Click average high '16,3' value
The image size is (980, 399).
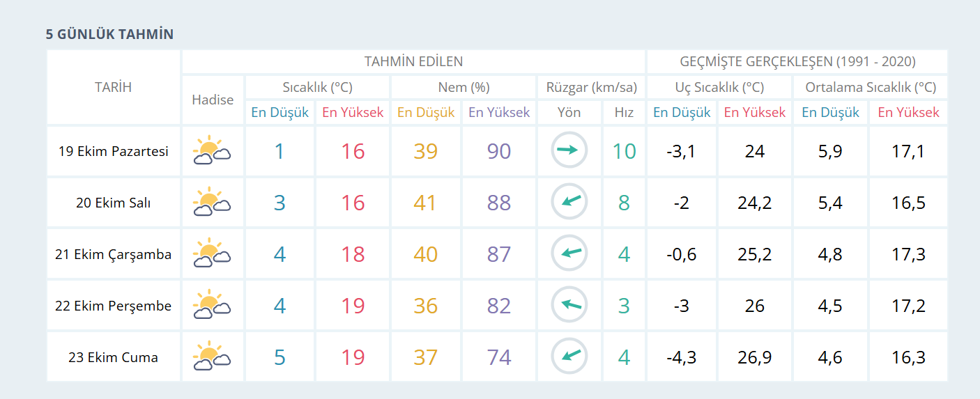click(x=908, y=357)
